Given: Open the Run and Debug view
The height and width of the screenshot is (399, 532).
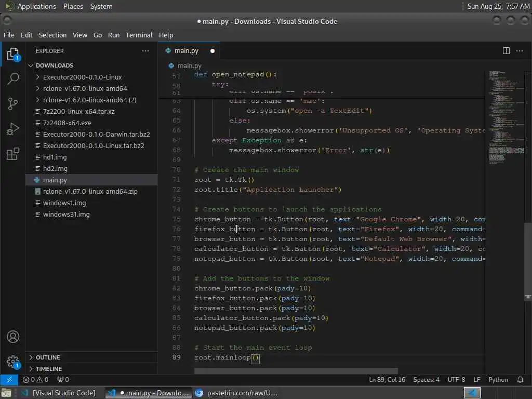Looking at the screenshot, I should (13, 129).
